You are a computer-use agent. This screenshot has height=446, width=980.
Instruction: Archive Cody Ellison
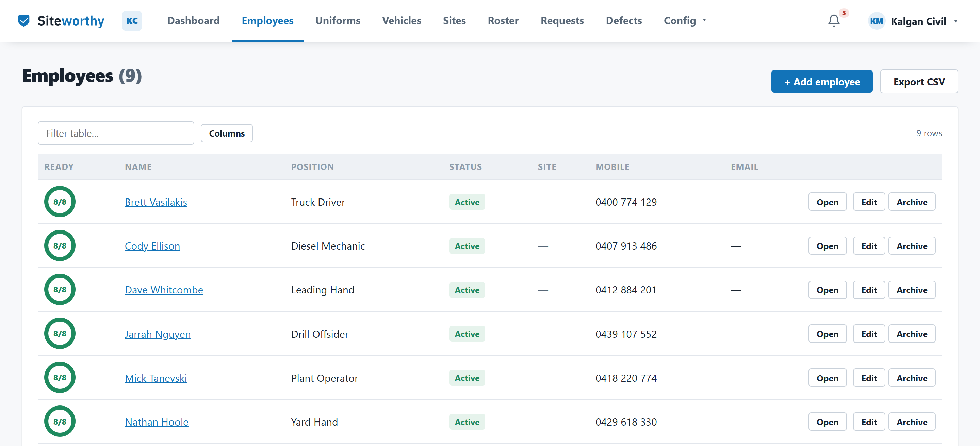click(x=912, y=246)
